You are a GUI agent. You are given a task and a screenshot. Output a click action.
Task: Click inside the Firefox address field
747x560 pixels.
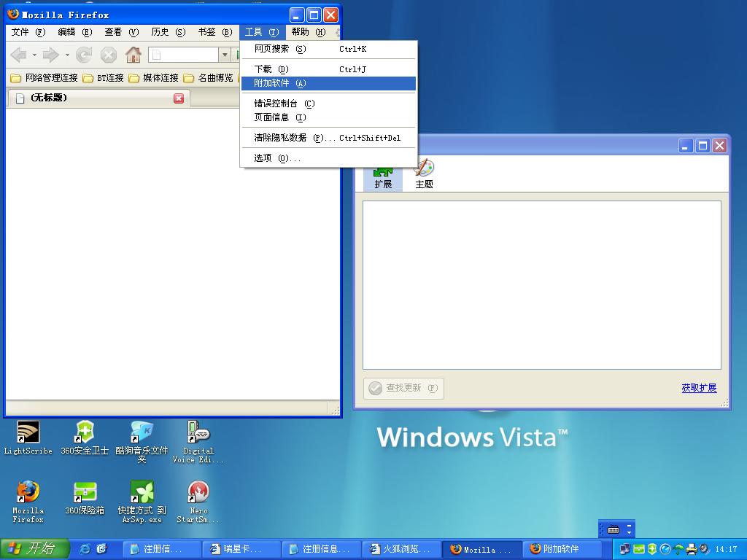[x=183, y=55]
